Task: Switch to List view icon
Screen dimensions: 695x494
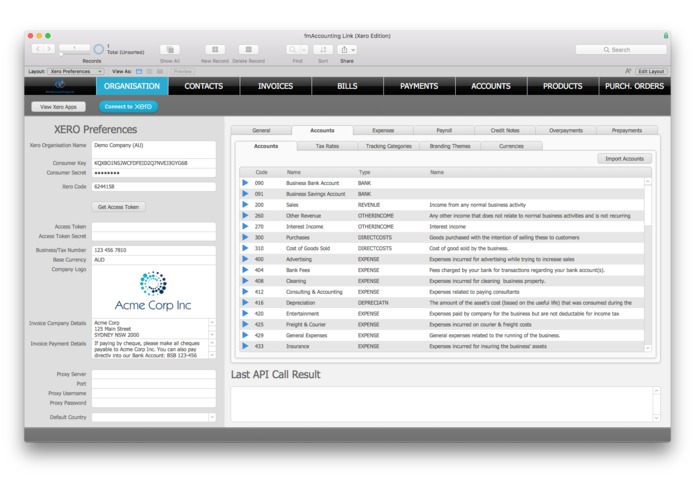Action: coord(149,71)
